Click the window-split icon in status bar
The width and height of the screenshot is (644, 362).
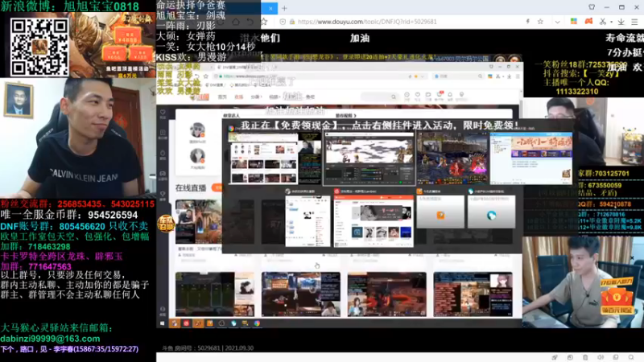(615, 357)
